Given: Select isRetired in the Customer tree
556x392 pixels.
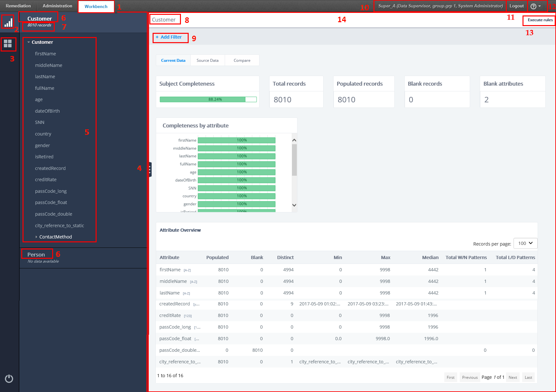Looking at the screenshot, I should coord(44,157).
